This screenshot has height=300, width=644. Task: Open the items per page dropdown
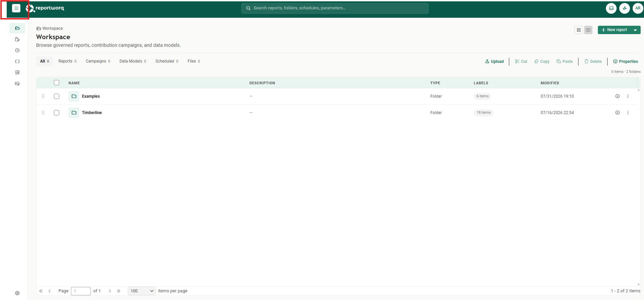pyautogui.click(x=142, y=291)
